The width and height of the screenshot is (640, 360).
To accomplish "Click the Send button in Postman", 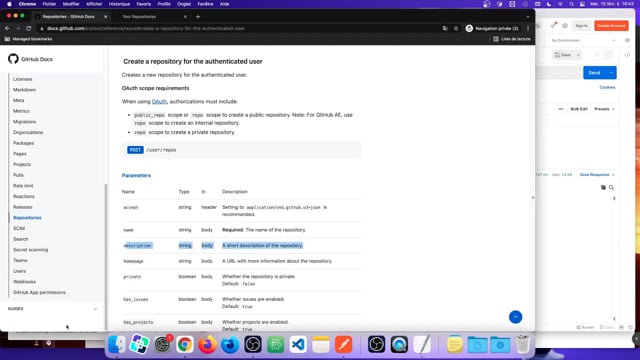I will (x=594, y=73).
